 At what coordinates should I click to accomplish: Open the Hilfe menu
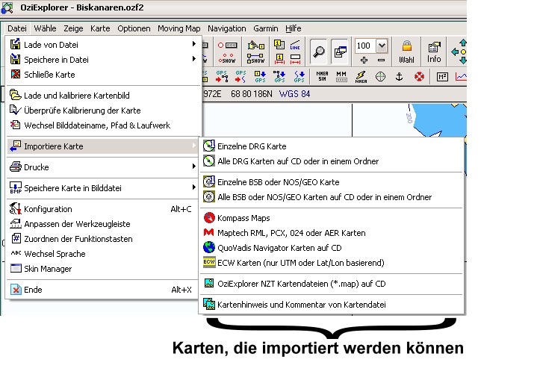294,28
